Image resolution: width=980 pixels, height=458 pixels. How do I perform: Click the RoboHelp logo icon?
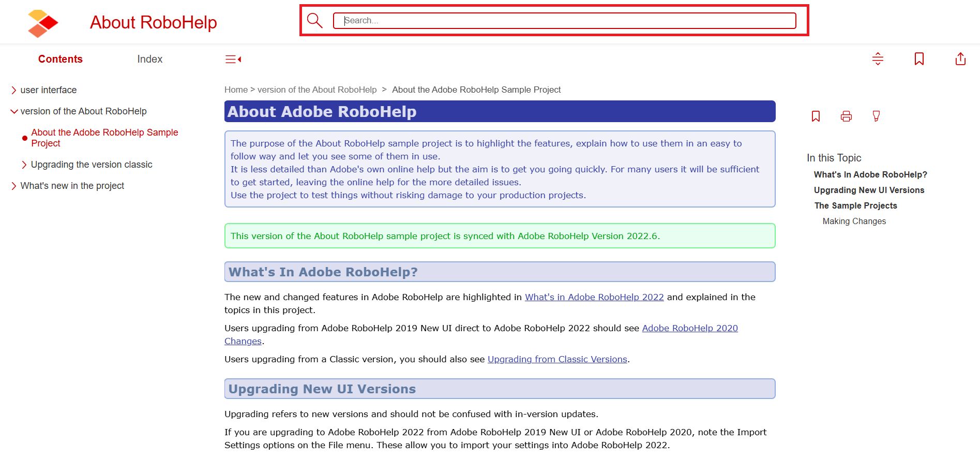tap(42, 23)
